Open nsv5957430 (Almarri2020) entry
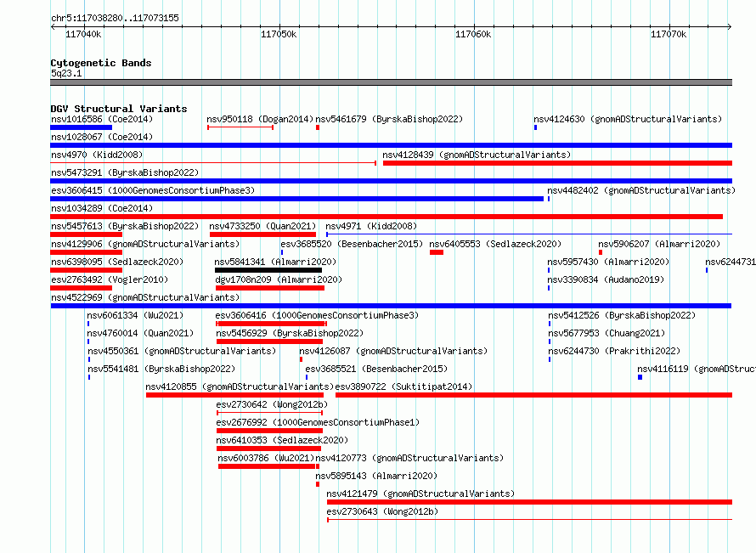This screenshot has width=756, height=553. point(608,262)
